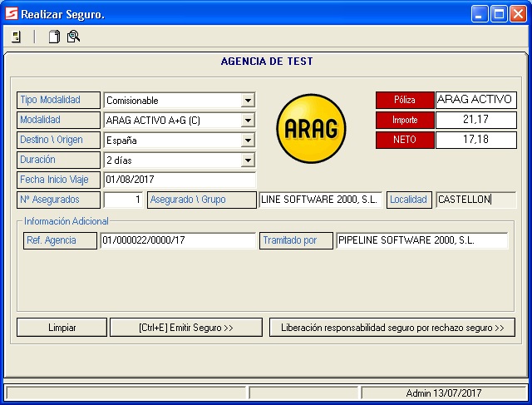Expand the Duración dropdown arrow
This screenshot has width=532, height=405.
(x=248, y=161)
